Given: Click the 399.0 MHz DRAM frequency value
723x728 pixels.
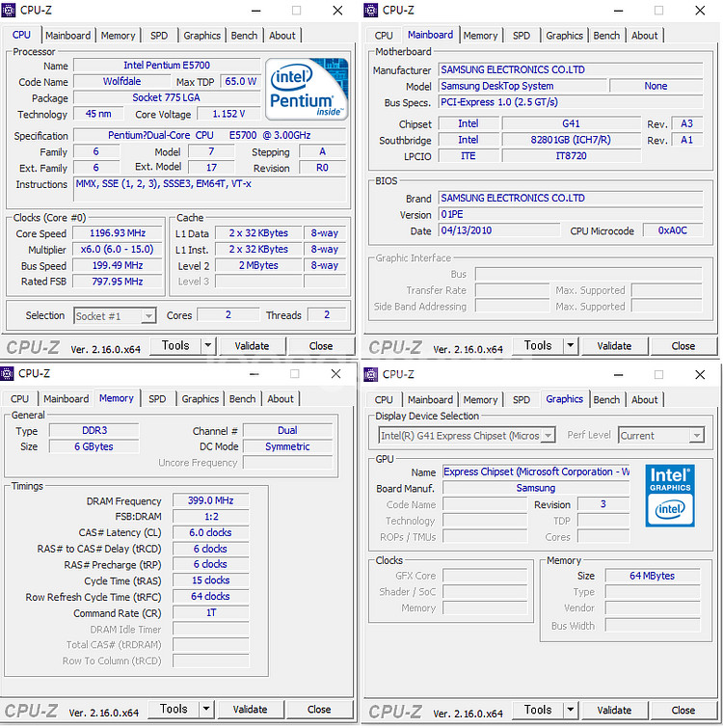Looking at the screenshot, I should click(x=211, y=500).
